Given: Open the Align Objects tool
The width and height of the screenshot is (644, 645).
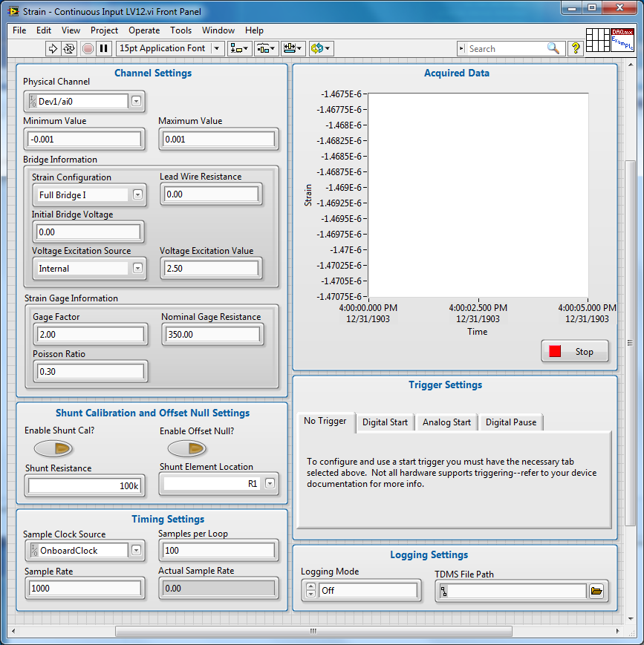Looking at the screenshot, I should coord(239,48).
